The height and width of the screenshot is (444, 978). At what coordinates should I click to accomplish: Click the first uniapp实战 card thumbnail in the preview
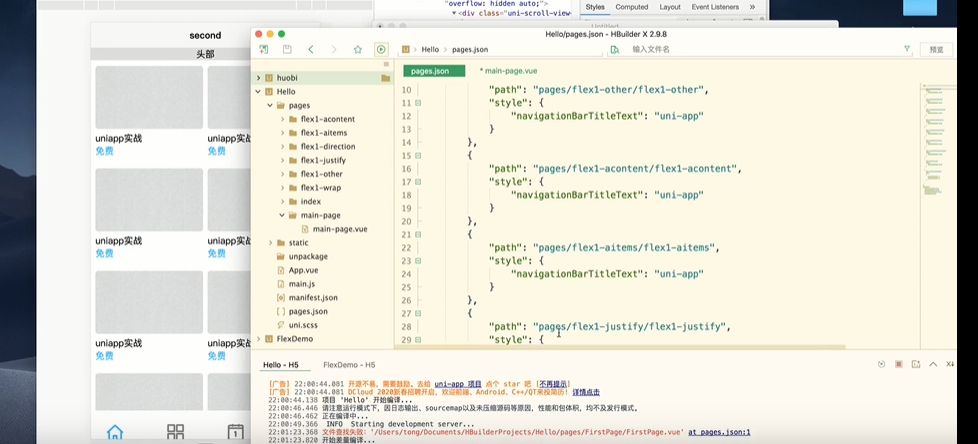[x=149, y=97]
